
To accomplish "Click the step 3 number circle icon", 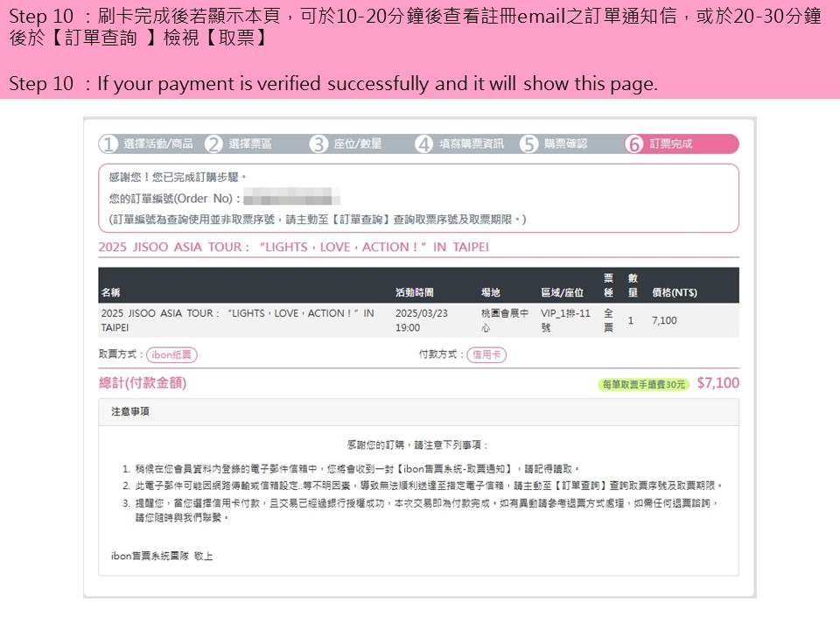I will pos(318,144).
